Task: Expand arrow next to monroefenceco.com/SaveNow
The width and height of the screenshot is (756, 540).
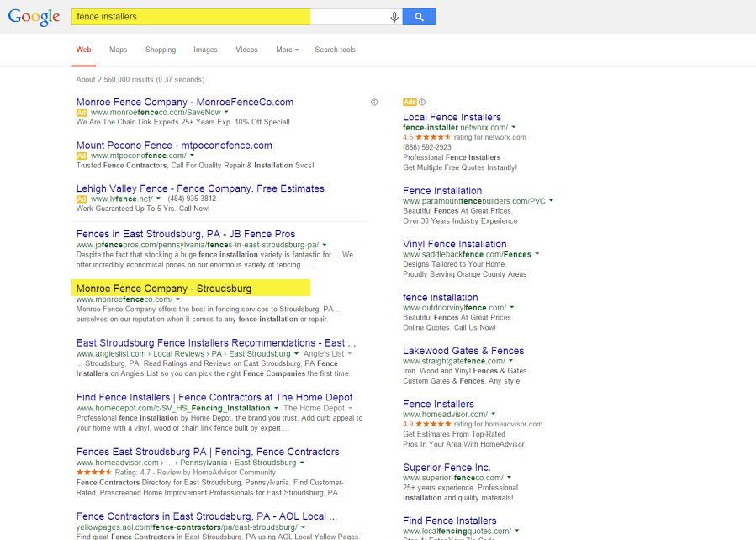Action: coord(226,113)
